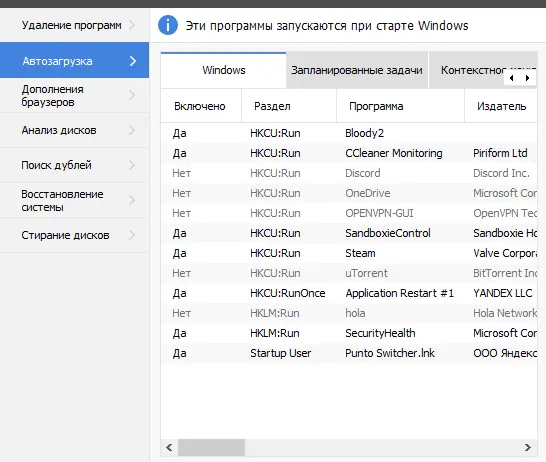Image resolution: width=546 pixels, height=462 pixels.
Task: Select the Punto Switcher.lnk entry
Action: click(x=349, y=353)
